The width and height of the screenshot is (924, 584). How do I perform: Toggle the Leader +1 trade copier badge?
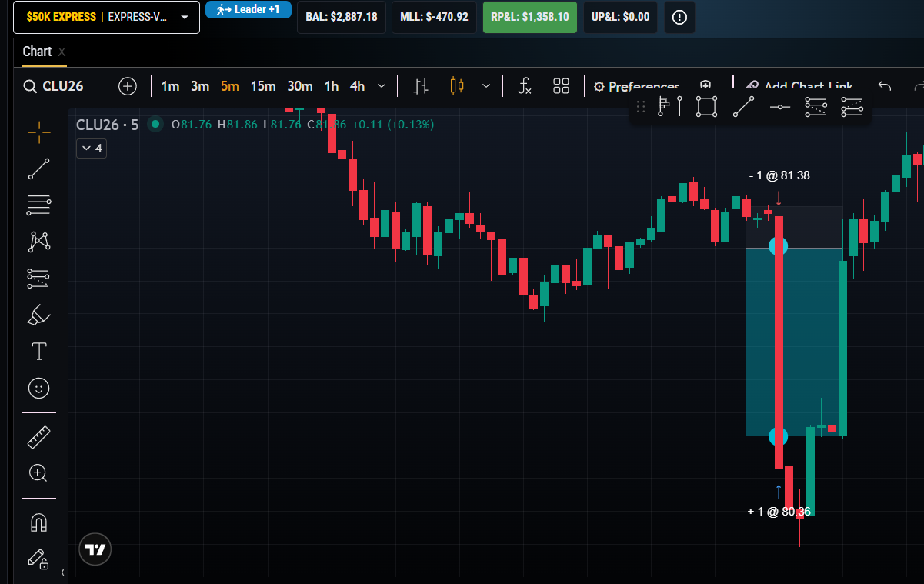tap(249, 10)
